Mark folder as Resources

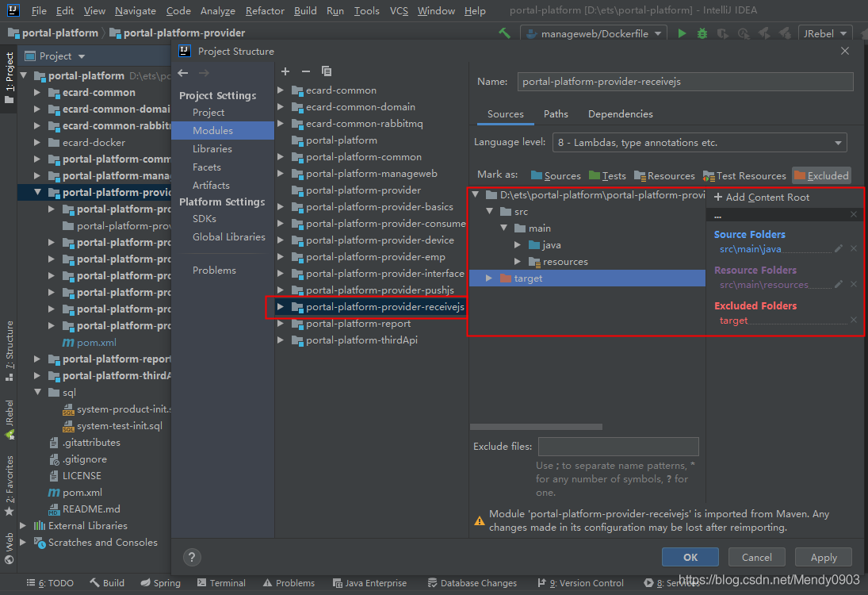coord(664,175)
